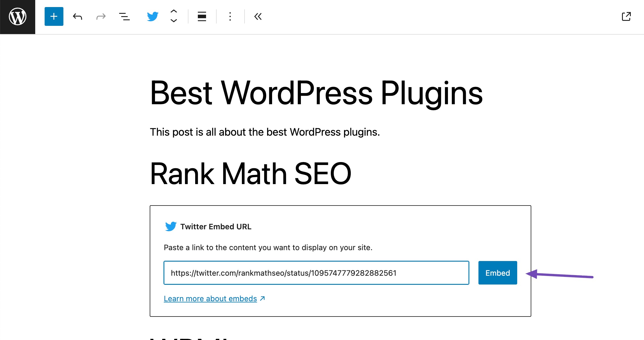Open the block options three-dot menu
Screen dimensions: 644x340
click(230, 16)
